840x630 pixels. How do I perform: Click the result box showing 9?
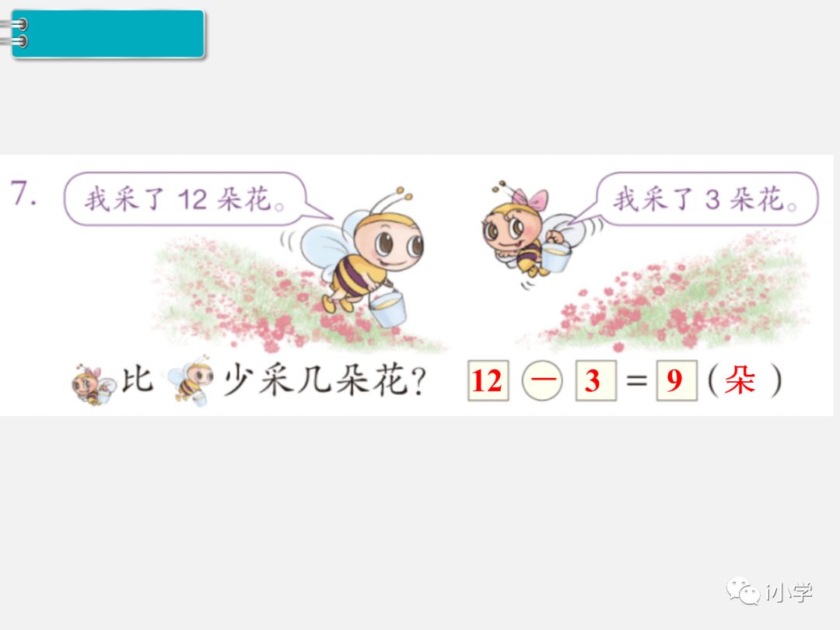pos(677,380)
